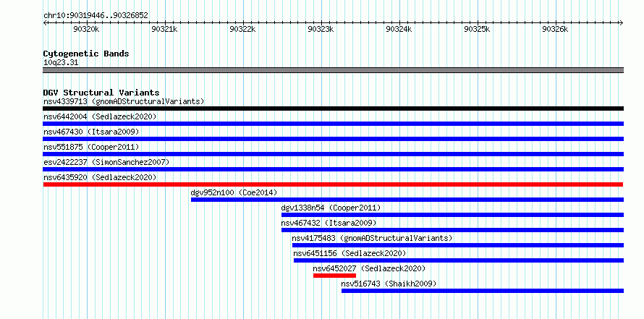The width and height of the screenshot is (644, 319).
Task: Click the blue dgv1338n54 variant bar
Action: (x=452, y=215)
